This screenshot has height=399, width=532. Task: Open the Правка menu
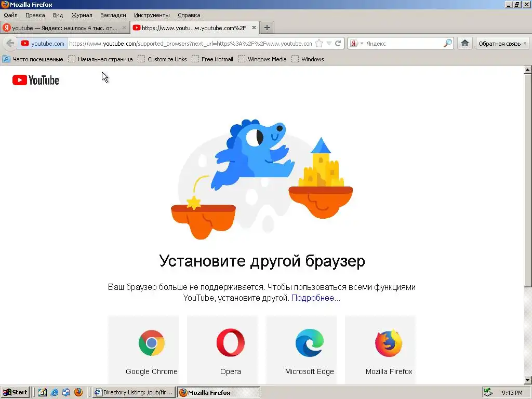35,15
